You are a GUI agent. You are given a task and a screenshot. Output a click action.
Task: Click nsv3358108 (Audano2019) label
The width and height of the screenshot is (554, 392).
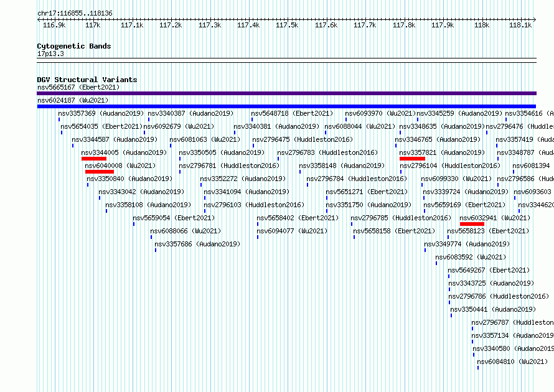pos(148,205)
